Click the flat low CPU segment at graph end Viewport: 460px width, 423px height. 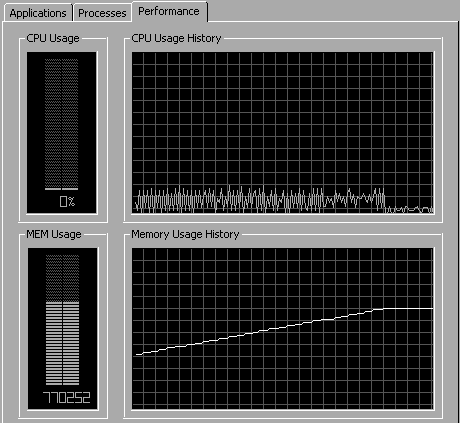(409, 210)
